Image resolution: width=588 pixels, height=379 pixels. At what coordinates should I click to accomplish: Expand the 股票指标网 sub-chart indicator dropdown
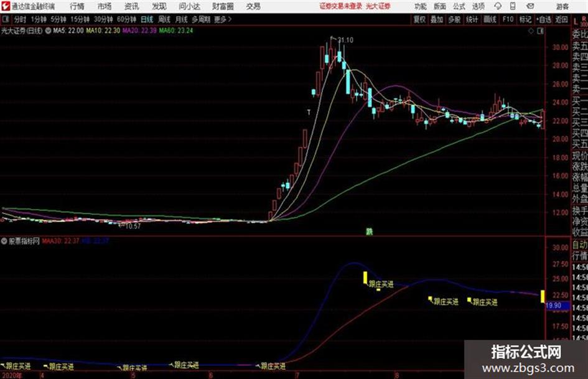[4, 241]
